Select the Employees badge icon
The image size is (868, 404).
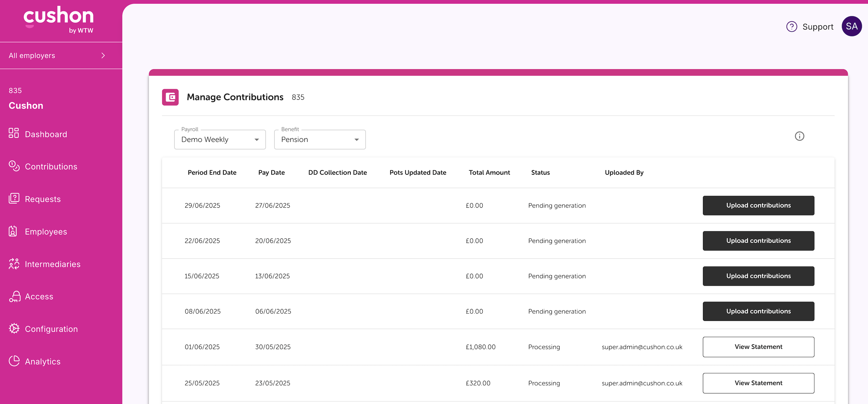click(13, 231)
